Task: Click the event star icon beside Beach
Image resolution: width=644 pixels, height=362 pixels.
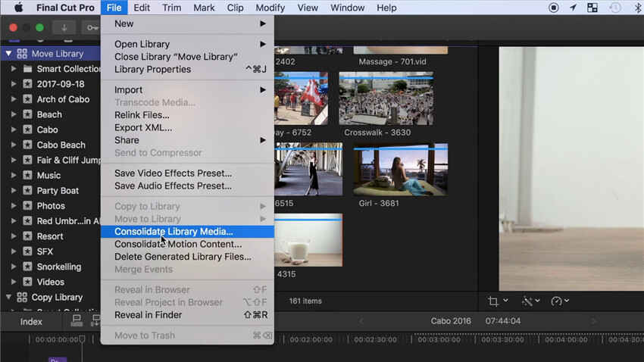Action: click(x=27, y=114)
